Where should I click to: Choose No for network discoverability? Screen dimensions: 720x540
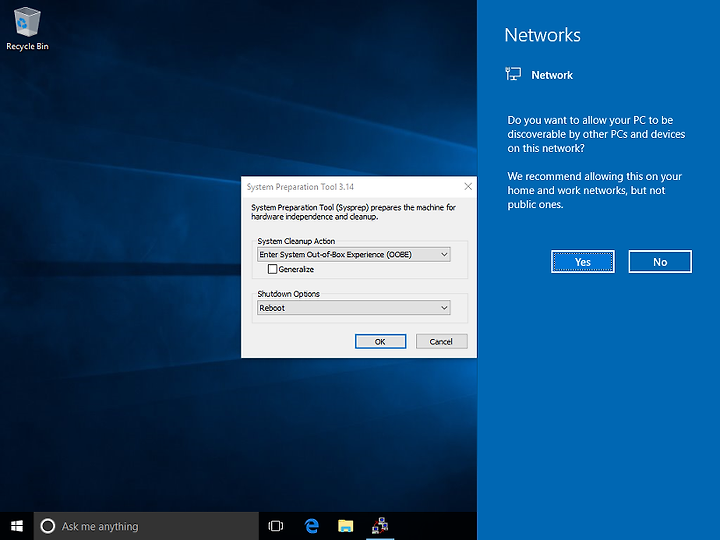[660, 262]
